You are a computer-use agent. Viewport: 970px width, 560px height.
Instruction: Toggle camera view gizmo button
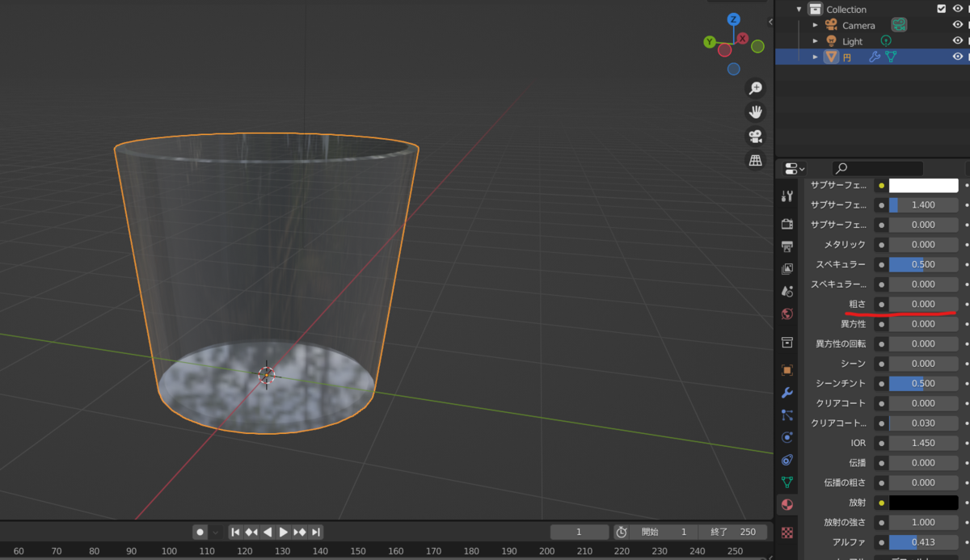(756, 137)
